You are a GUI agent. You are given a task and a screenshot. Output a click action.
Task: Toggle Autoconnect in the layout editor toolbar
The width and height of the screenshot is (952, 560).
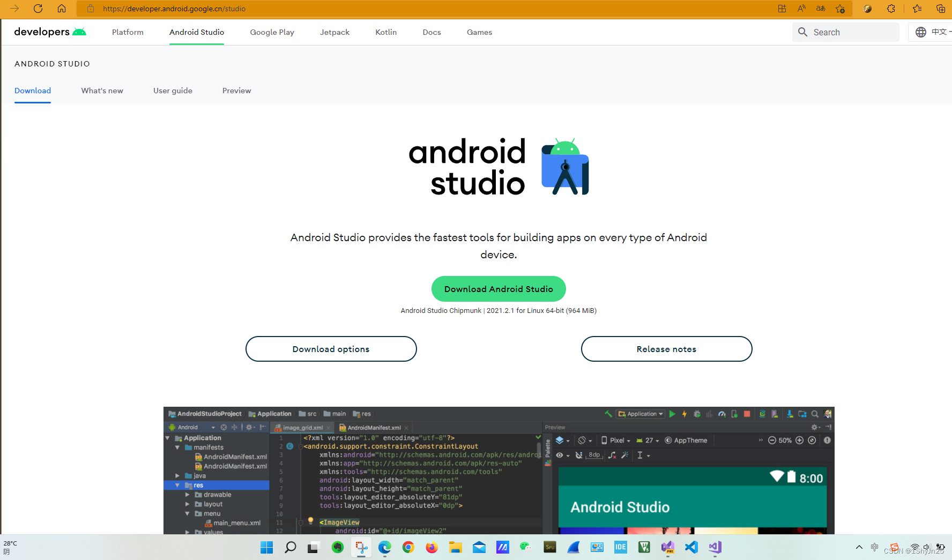(x=578, y=455)
